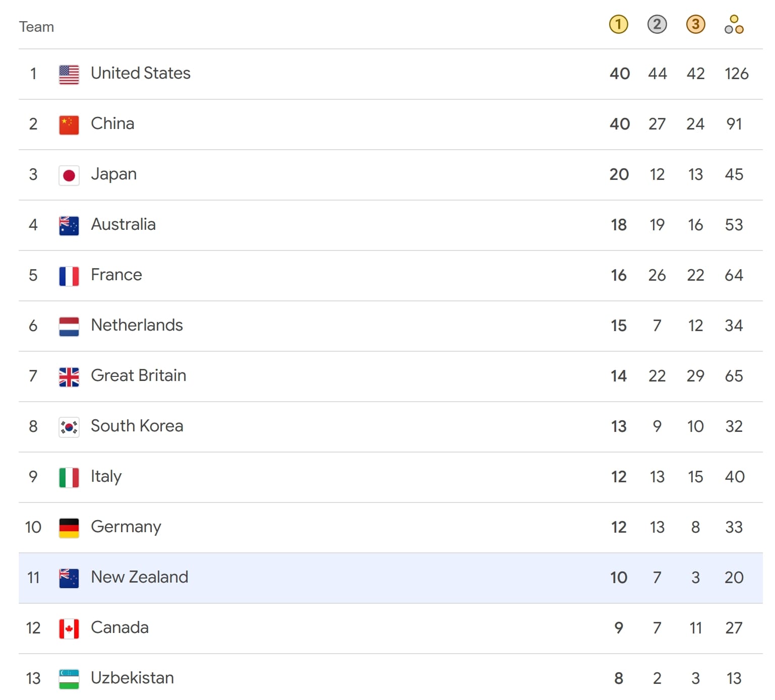Click the China flag icon
The height and width of the screenshot is (700, 775).
pyautogui.click(x=69, y=125)
